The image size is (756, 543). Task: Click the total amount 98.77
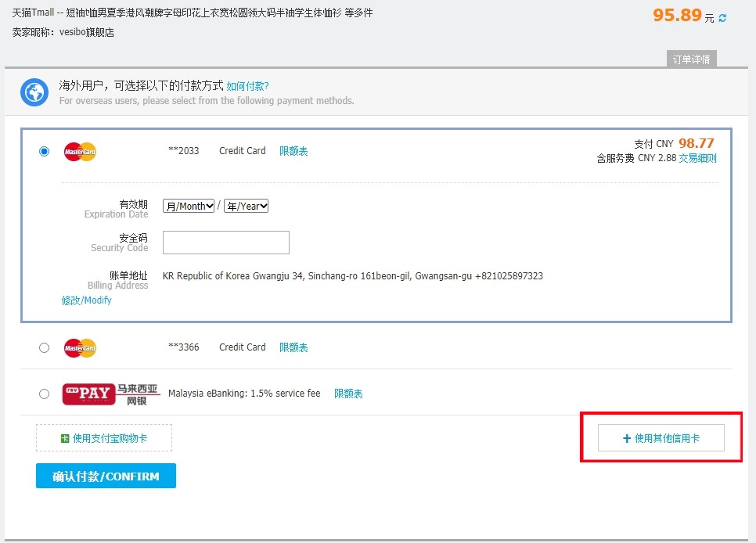(697, 143)
